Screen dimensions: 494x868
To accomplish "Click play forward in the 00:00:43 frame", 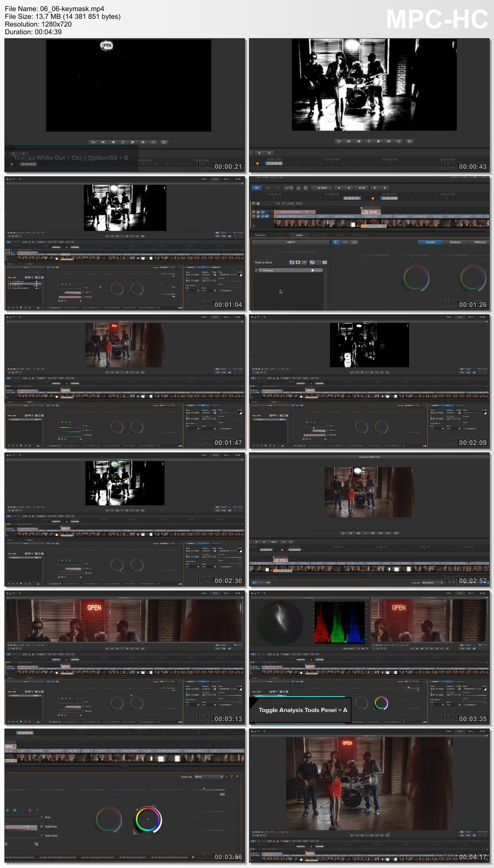I will (379, 141).
